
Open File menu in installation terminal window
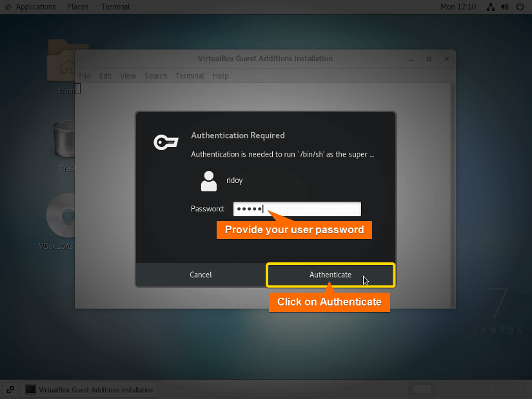85,75
